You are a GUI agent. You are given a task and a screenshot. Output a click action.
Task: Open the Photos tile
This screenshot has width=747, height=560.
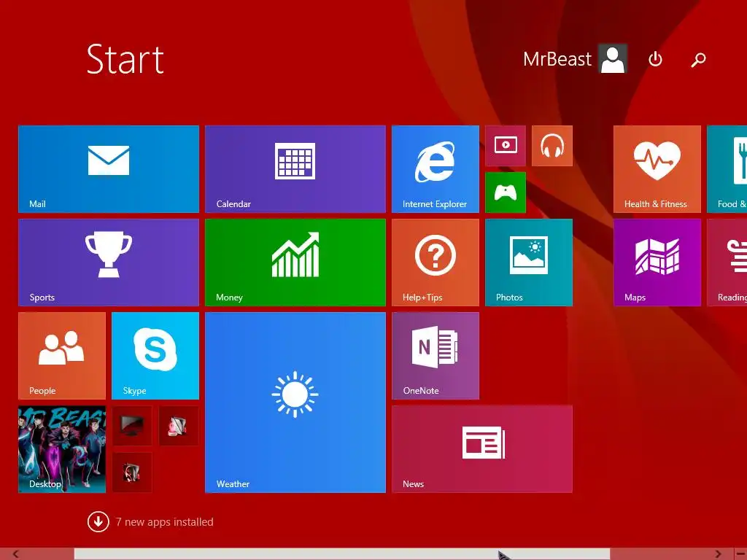click(x=529, y=262)
